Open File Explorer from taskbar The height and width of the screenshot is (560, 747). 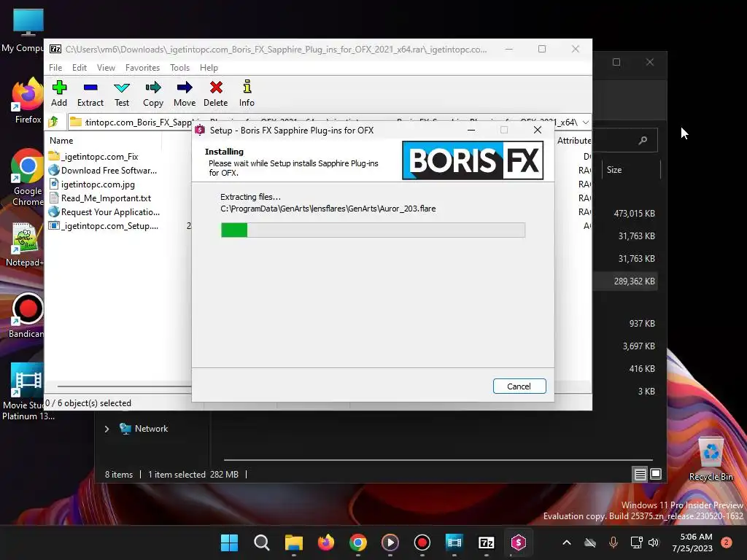pos(293,542)
